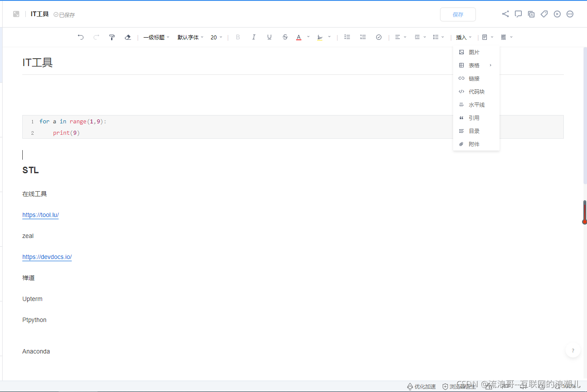Screen dimensions: 587x392
Task: Choose 代码块 from the insert menu
Action: 476,91
